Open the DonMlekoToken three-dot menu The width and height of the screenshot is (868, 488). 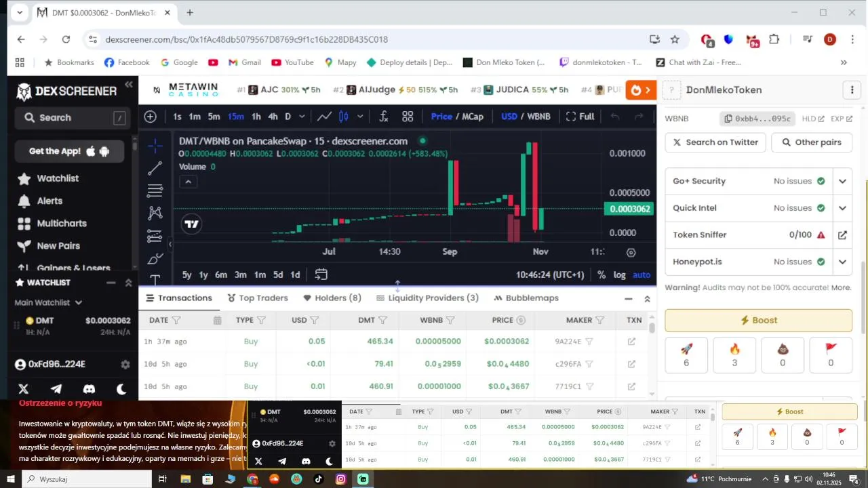852,90
